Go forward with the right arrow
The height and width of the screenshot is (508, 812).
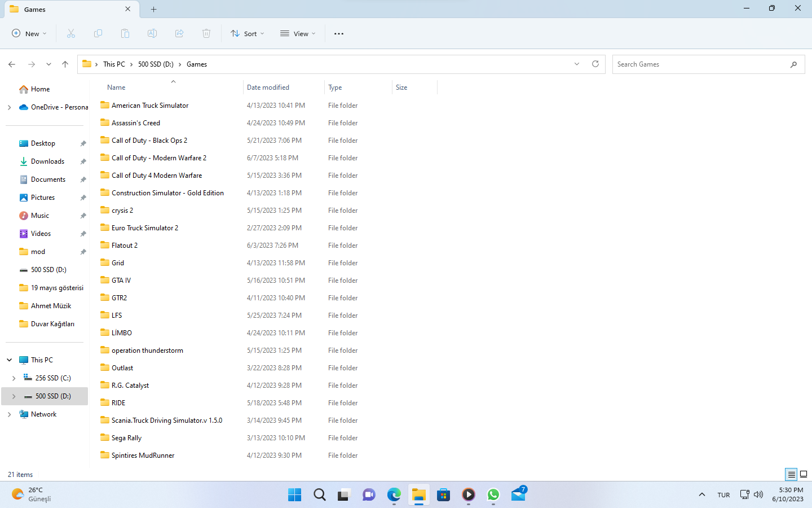click(32, 64)
